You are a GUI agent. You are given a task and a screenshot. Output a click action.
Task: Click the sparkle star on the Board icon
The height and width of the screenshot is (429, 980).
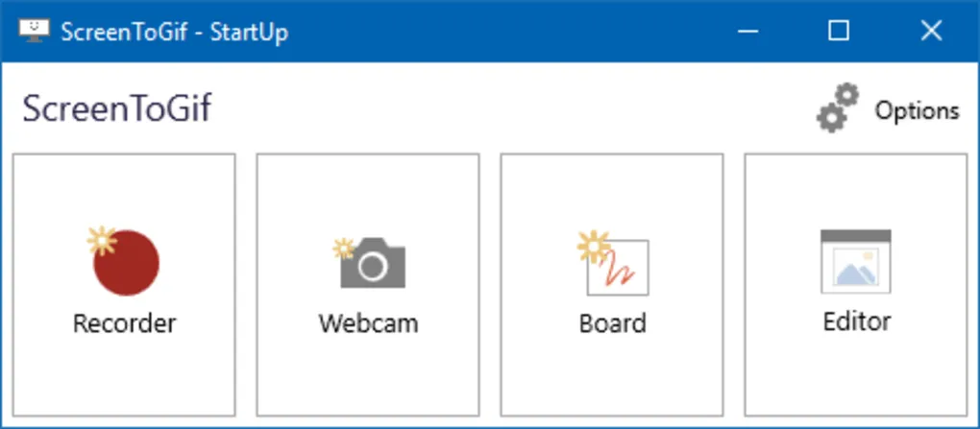[591, 247]
